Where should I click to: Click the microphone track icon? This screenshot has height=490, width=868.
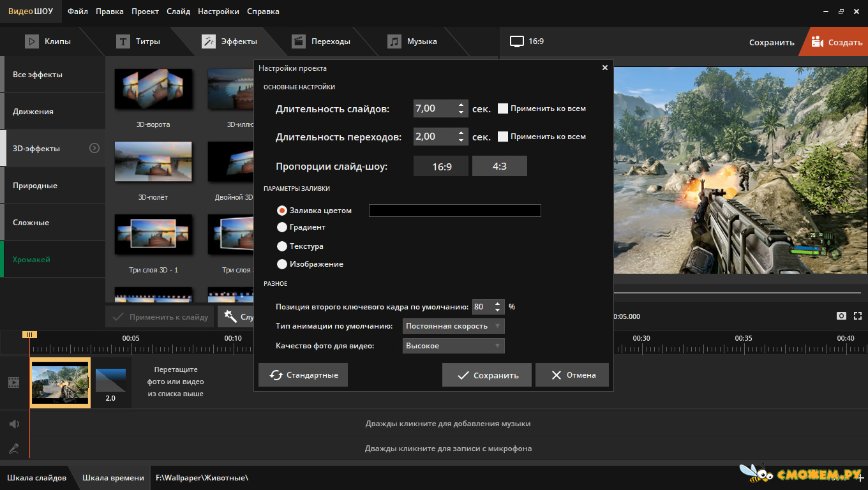click(x=14, y=449)
